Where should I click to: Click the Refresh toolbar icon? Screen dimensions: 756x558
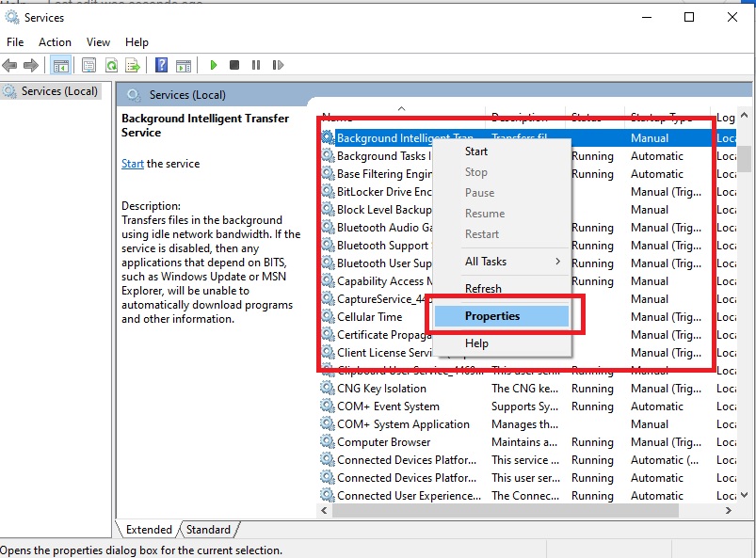click(x=111, y=65)
